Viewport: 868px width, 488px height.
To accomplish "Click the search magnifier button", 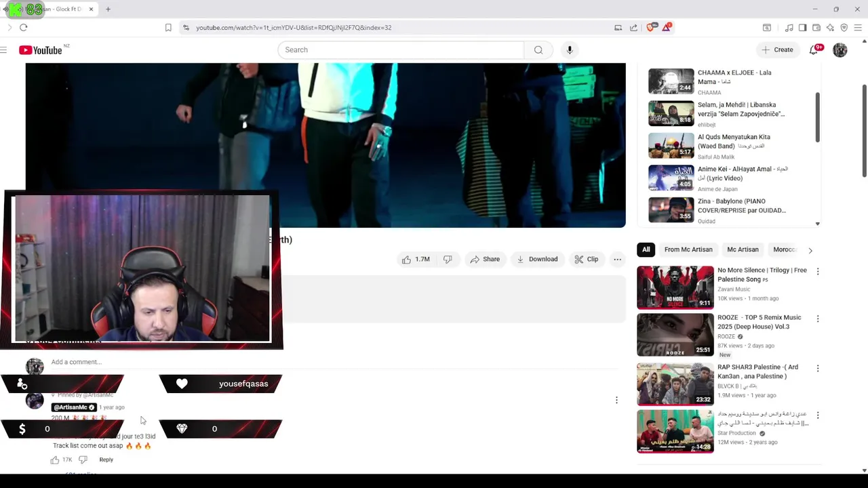I will click(538, 50).
